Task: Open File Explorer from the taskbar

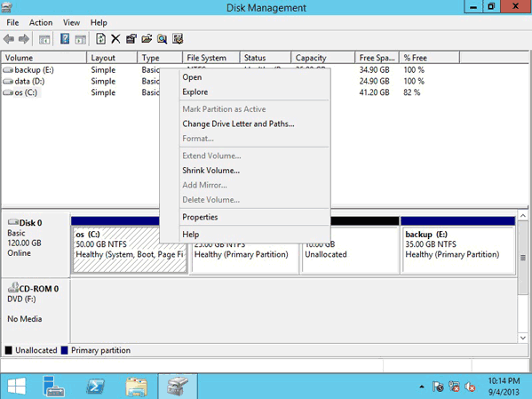Action: (137, 387)
